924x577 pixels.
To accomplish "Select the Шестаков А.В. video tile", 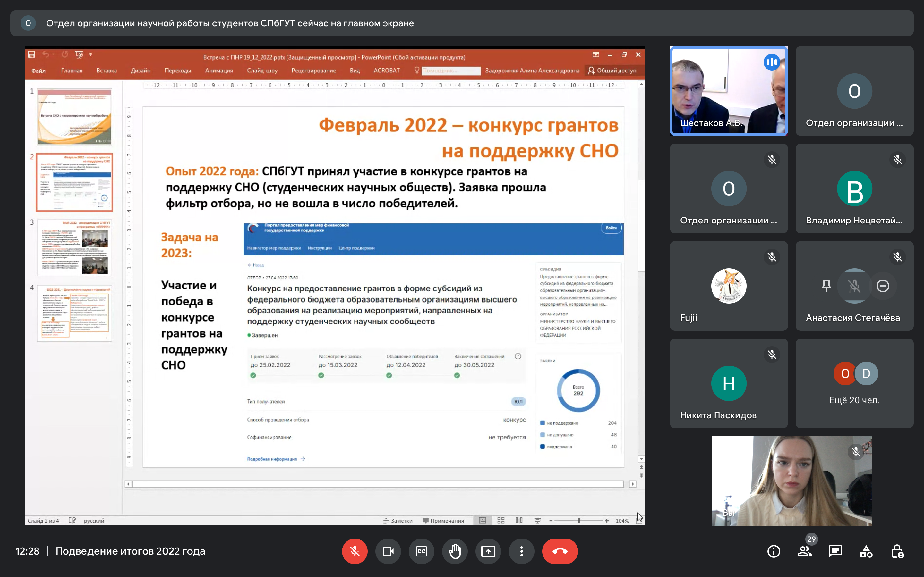I will pyautogui.click(x=729, y=91).
